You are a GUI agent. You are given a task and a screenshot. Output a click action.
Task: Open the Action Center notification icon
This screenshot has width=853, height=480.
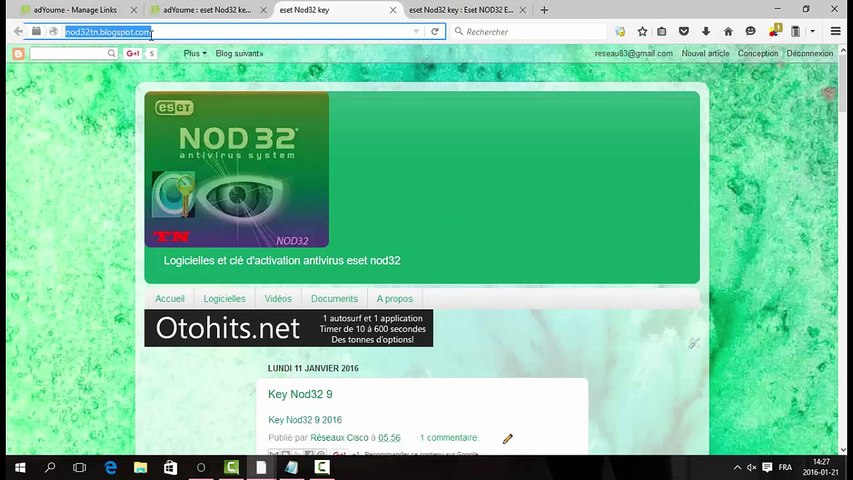(x=767, y=467)
